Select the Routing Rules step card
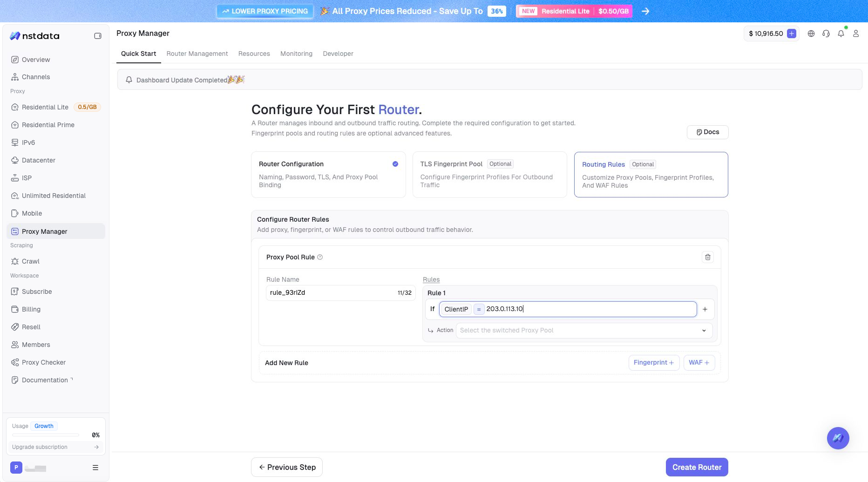The width and height of the screenshot is (868, 482). click(x=651, y=175)
